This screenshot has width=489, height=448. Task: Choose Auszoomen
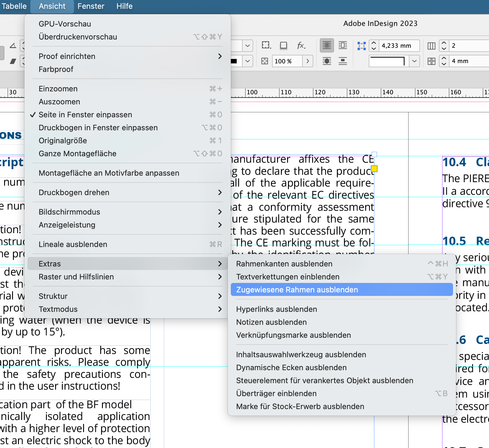pyautogui.click(x=127, y=102)
